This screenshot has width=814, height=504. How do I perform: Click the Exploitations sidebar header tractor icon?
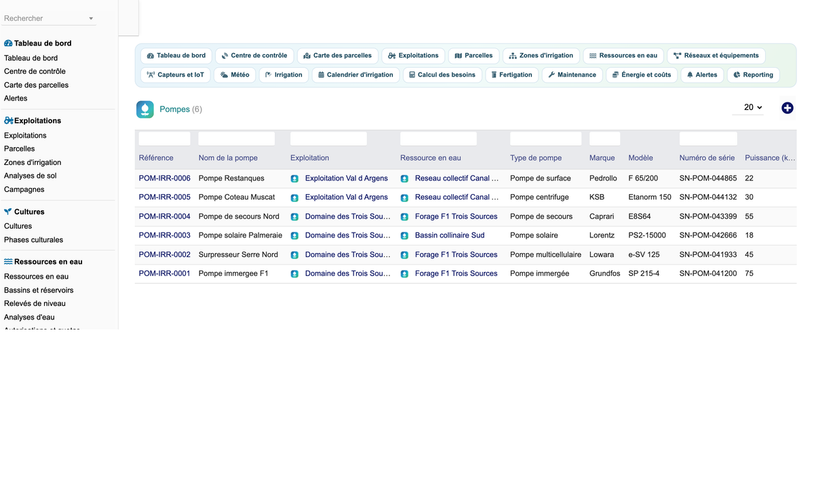click(x=8, y=121)
